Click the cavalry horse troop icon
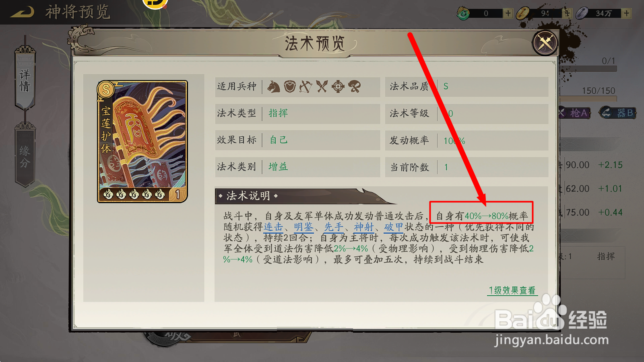 (x=274, y=86)
